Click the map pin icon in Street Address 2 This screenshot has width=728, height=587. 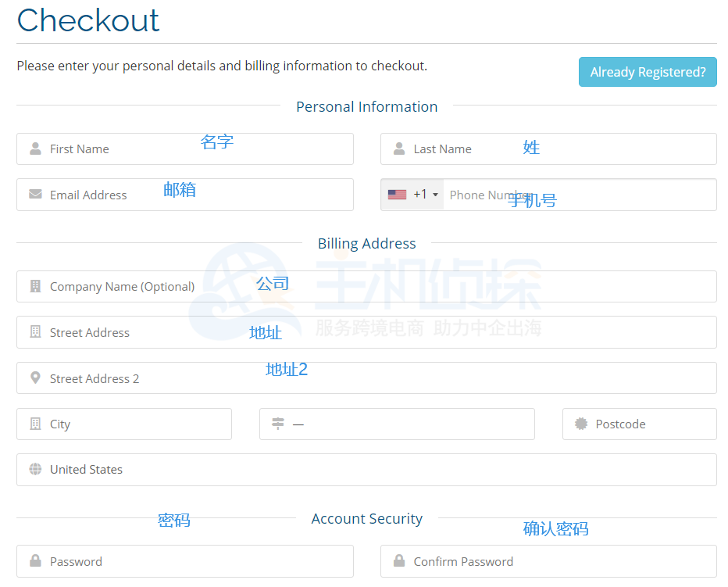[35, 378]
